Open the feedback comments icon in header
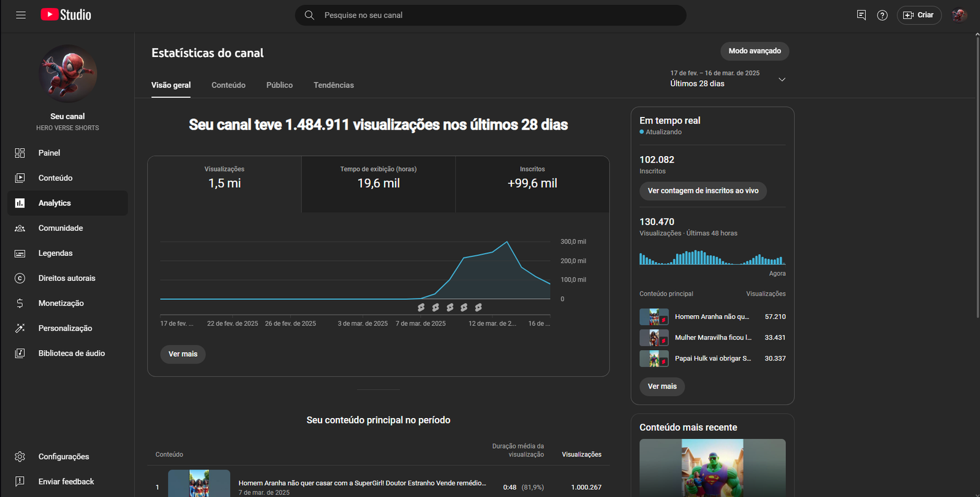 point(861,15)
